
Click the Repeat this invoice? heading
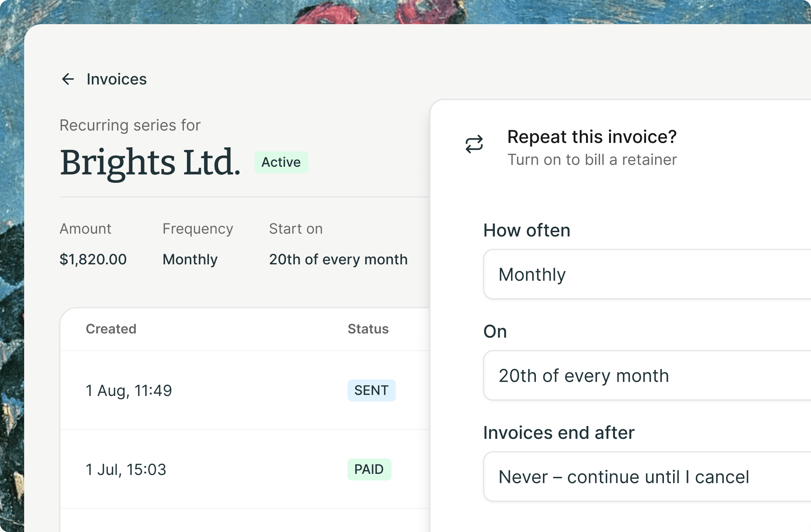pos(592,137)
